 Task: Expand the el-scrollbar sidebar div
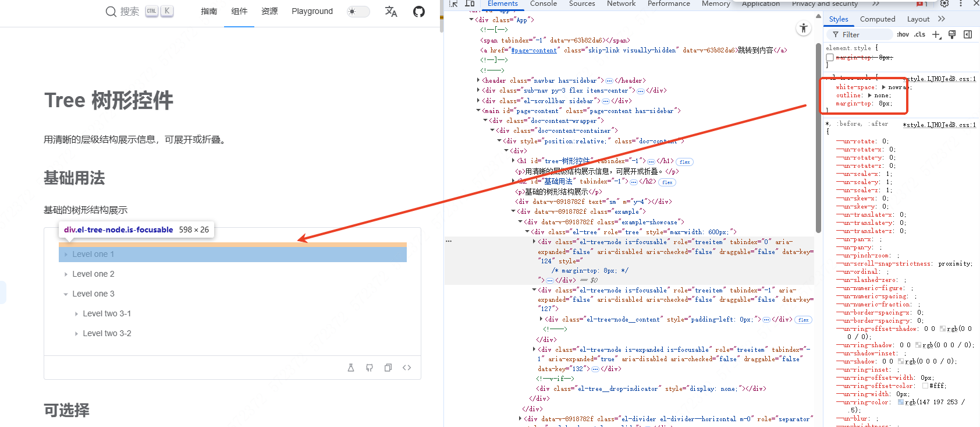pyautogui.click(x=479, y=101)
